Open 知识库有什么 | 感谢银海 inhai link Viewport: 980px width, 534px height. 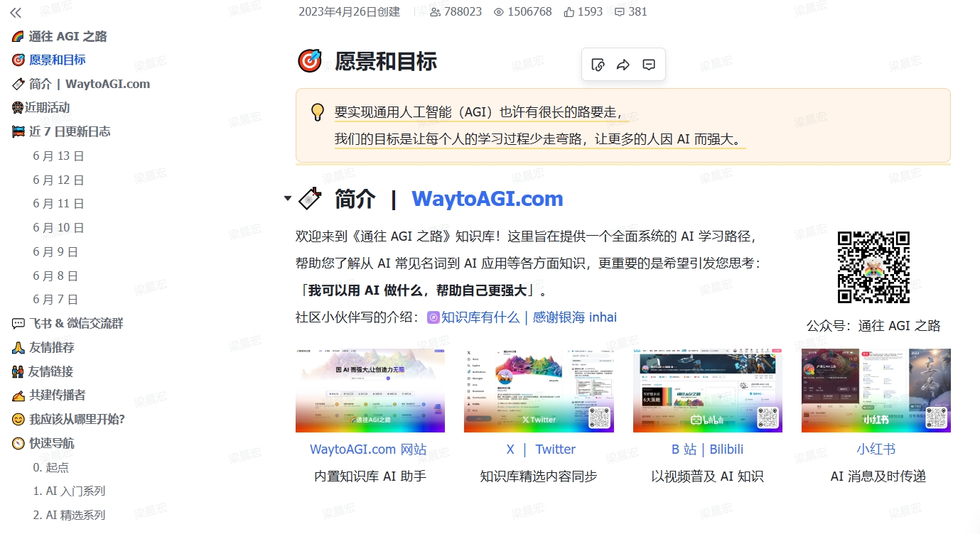[522, 317]
